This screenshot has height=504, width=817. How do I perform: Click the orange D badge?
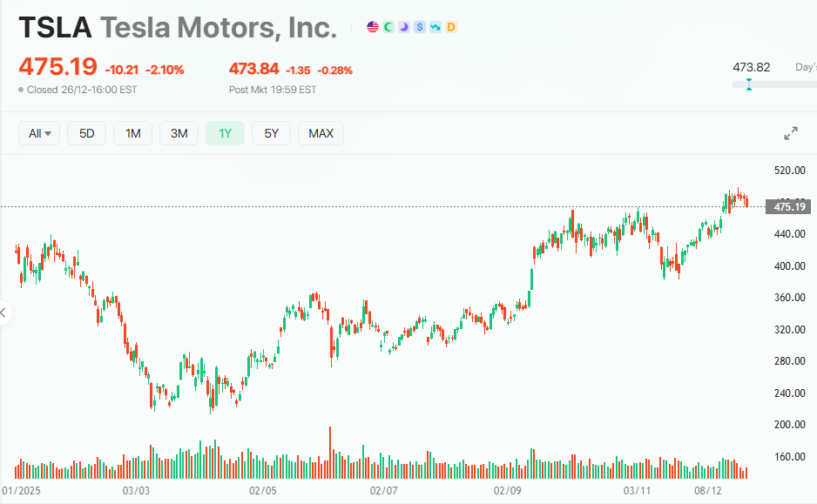click(451, 27)
